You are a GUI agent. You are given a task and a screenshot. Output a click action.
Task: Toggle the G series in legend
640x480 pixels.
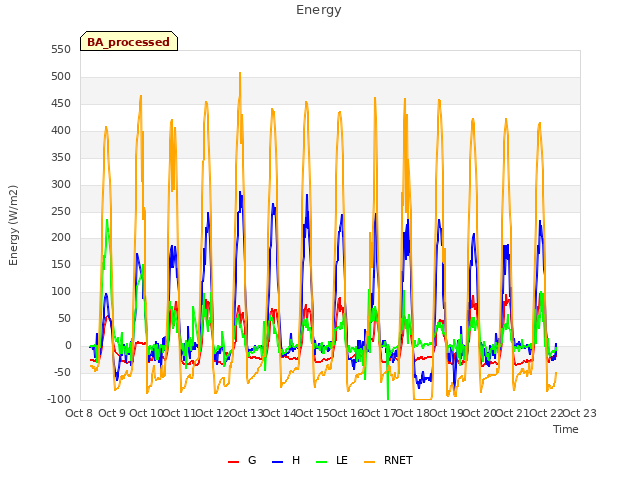click(242, 460)
